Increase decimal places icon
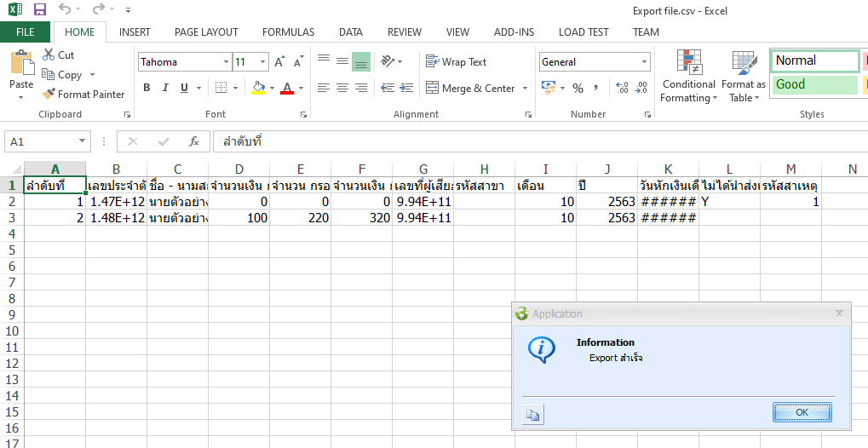Image resolution: width=868 pixels, height=448 pixels. (x=622, y=88)
